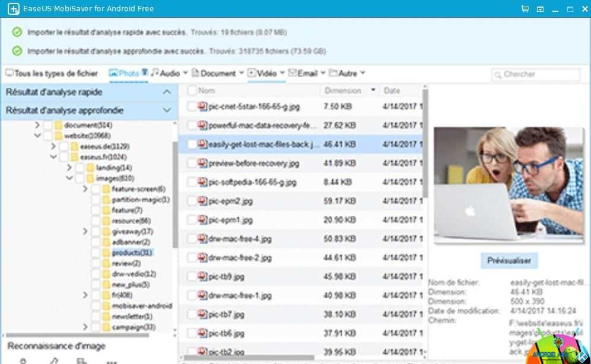This screenshot has width=591, height=364.
Task: Click file icon of pic-tb9.jpg
Action: point(203,277)
